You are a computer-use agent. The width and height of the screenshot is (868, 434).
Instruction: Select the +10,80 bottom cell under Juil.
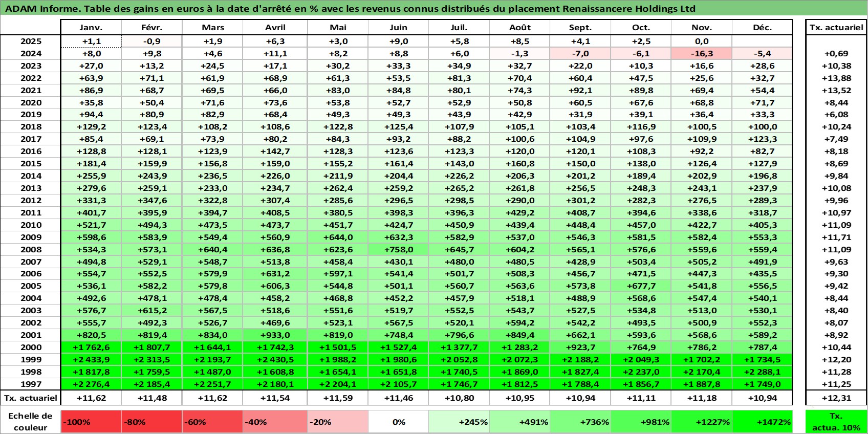[459, 398]
